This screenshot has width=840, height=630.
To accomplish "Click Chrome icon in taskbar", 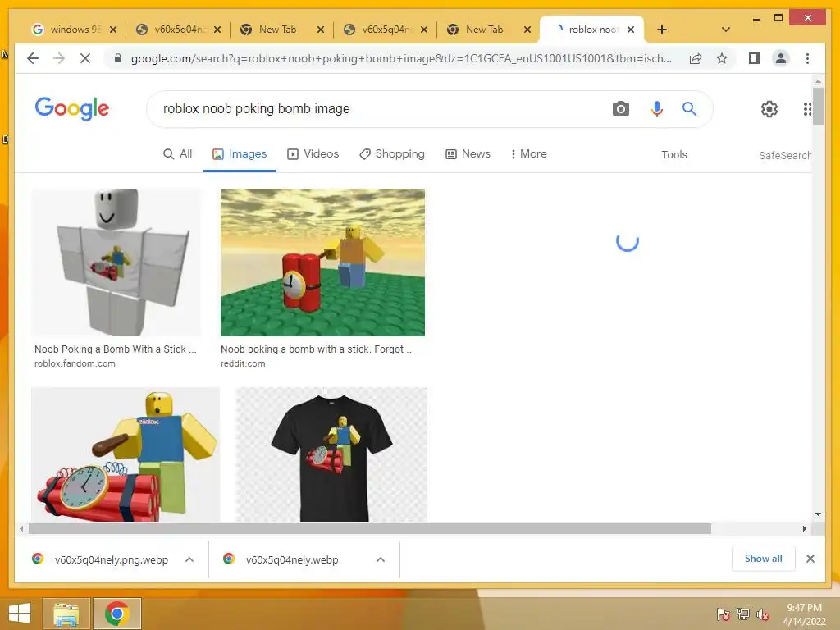I will point(116,614).
